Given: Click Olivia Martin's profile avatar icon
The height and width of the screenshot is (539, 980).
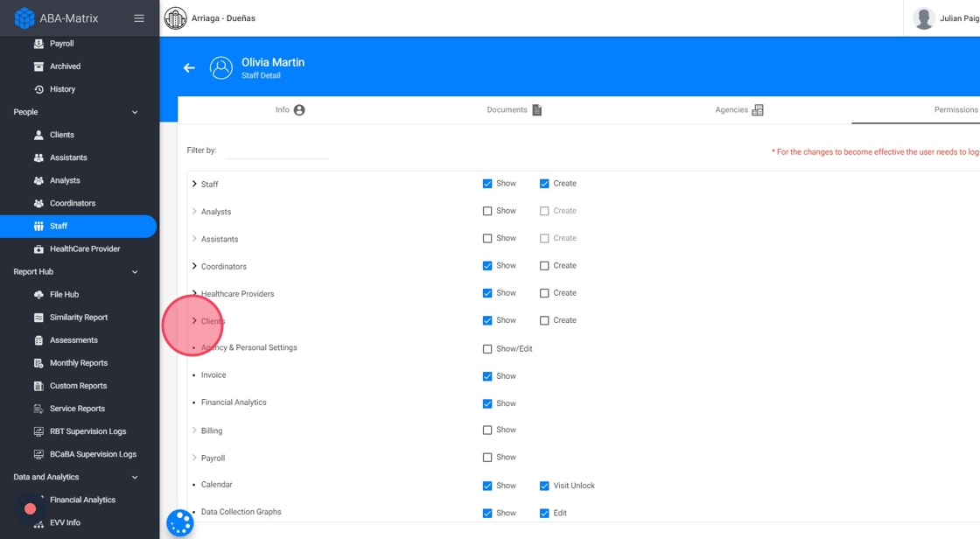Looking at the screenshot, I should (x=221, y=67).
